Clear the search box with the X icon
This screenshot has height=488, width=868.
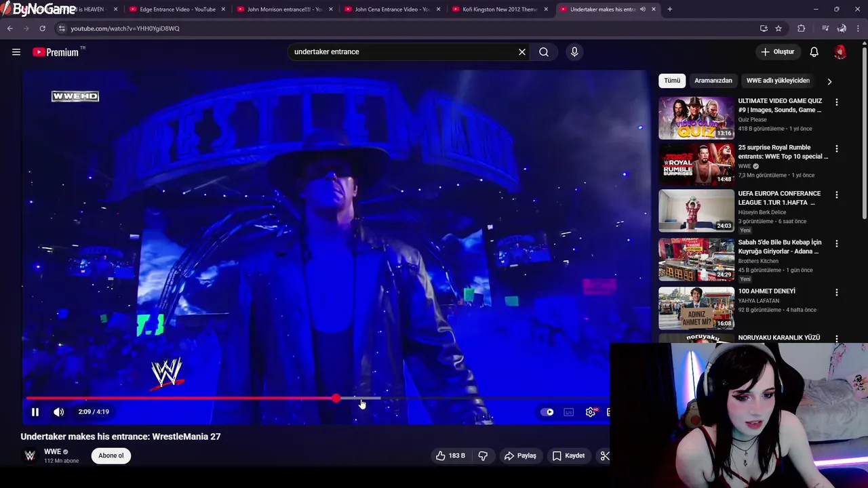coord(522,52)
